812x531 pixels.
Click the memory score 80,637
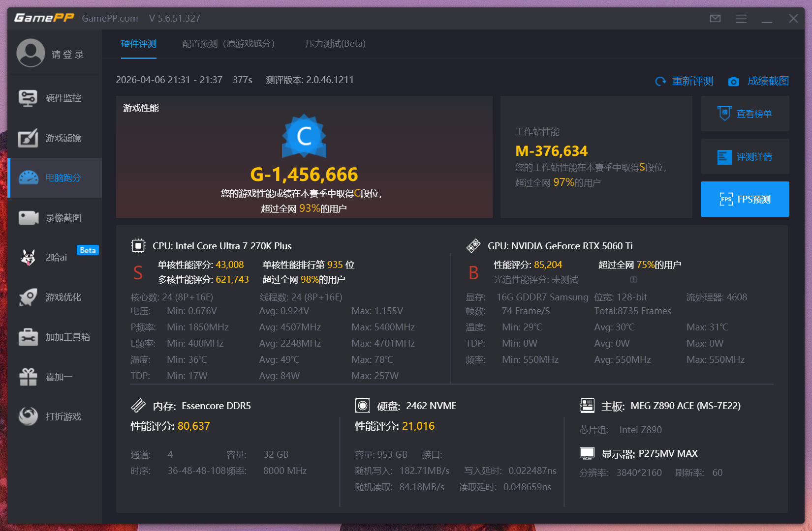point(194,426)
